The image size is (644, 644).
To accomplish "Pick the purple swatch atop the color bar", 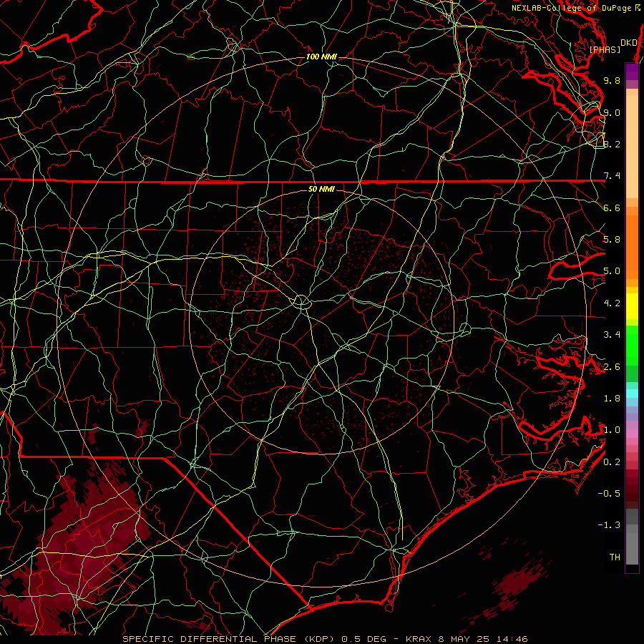I will point(632,72).
